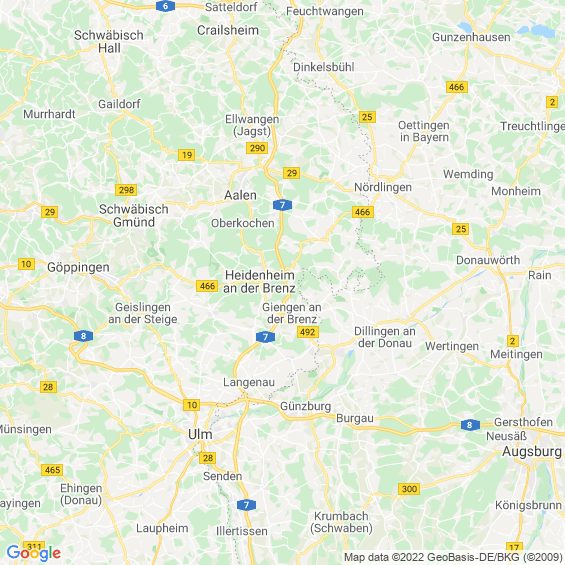565x565 pixels.
Task: Select the Göppingen town label
Action: (78, 268)
